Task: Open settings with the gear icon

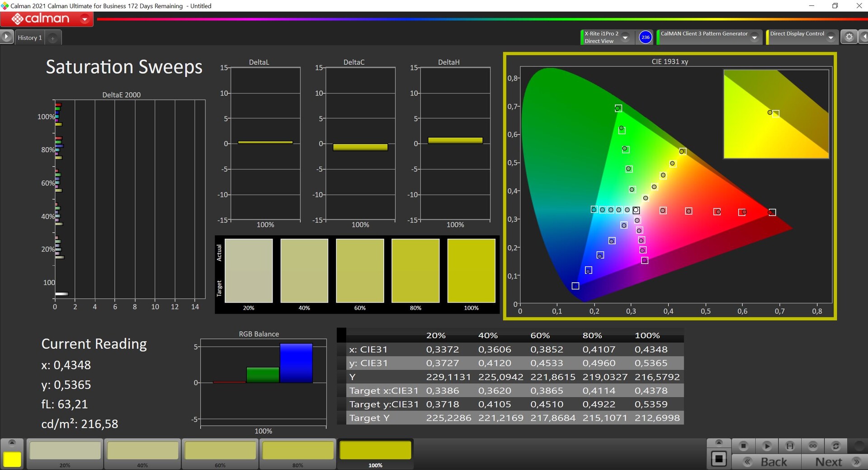Action: [x=849, y=37]
